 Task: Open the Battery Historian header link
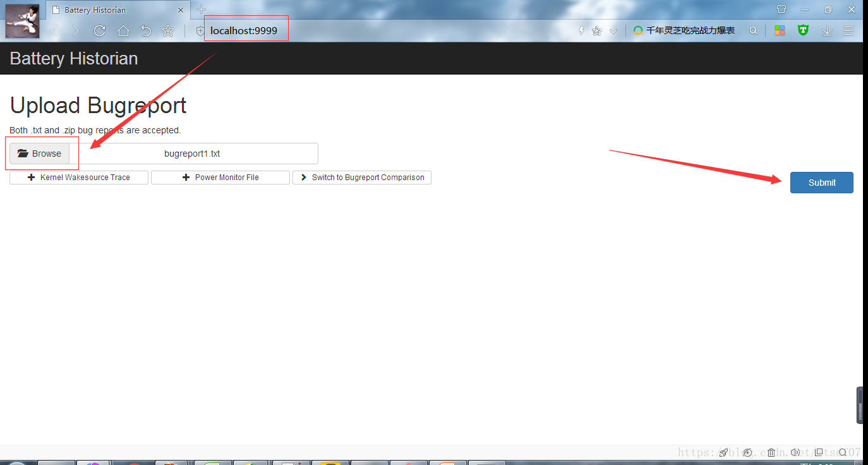point(74,58)
